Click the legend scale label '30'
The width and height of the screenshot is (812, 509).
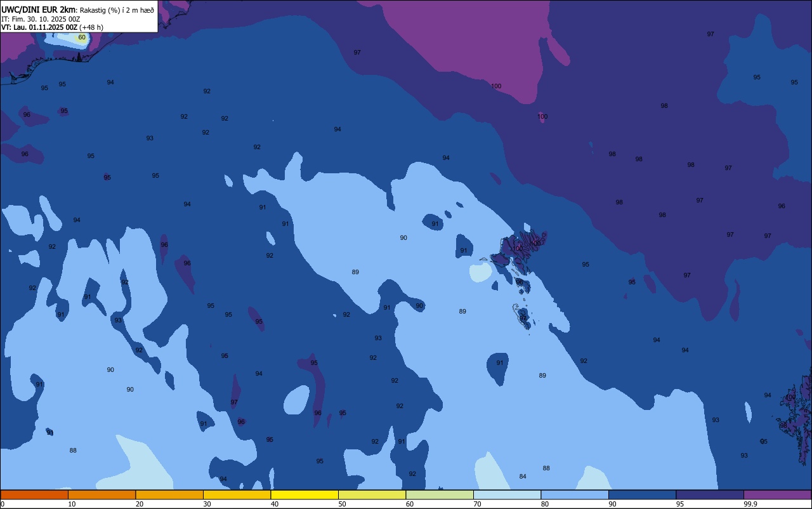point(207,504)
